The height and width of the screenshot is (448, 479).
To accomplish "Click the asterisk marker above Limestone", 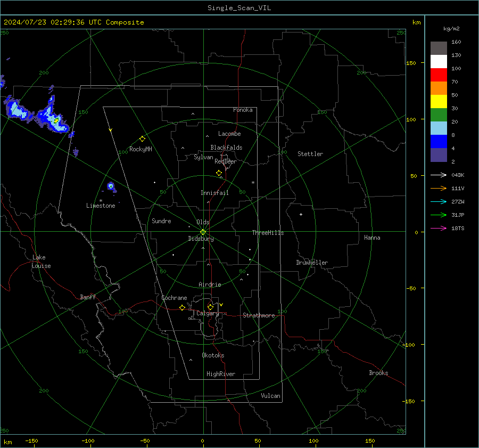I will point(101,201).
